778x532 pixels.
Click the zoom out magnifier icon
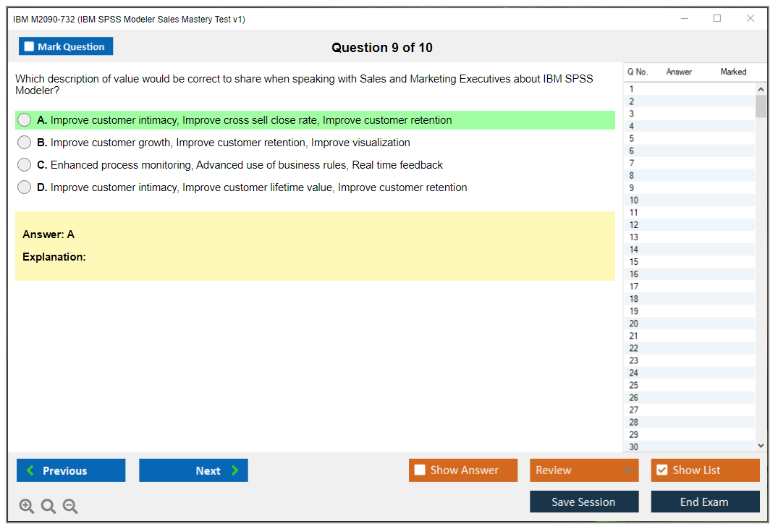70,507
